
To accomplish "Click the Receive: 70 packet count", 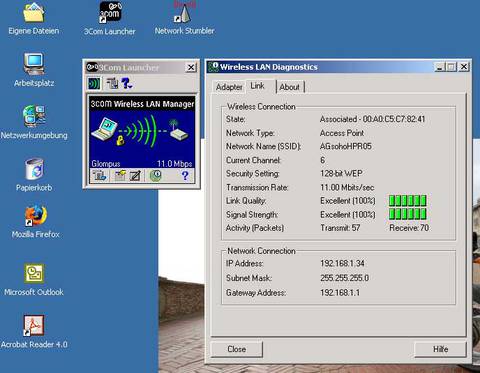I will [x=409, y=228].
